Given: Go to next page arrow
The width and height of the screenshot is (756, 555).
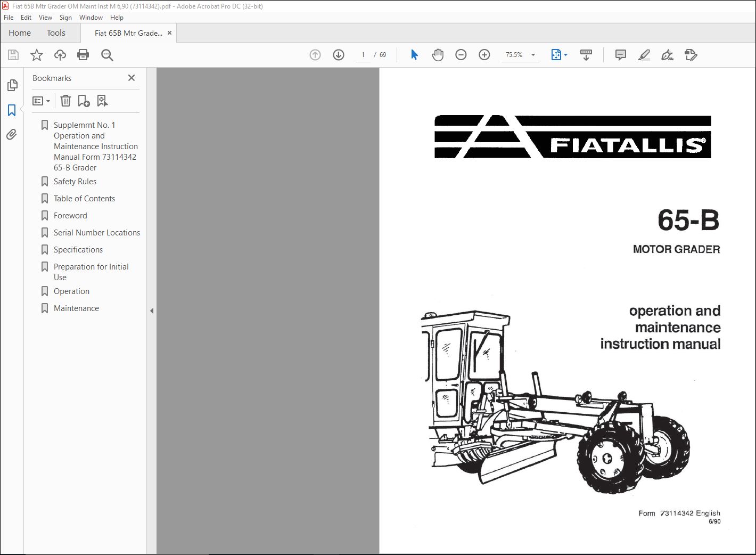Looking at the screenshot, I should pyautogui.click(x=339, y=55).
